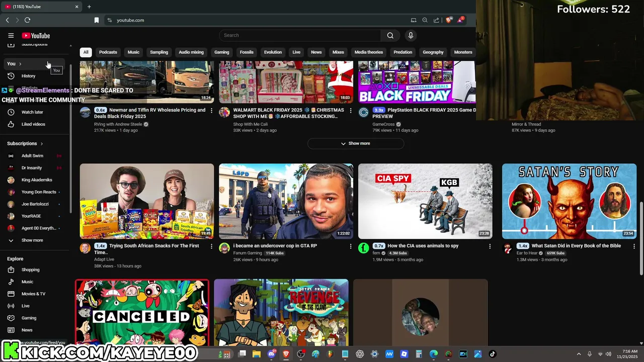Play the Satan's Story thumbnail
The height and width of the screenshot is (362, 644).
click(x=569, y=201)
